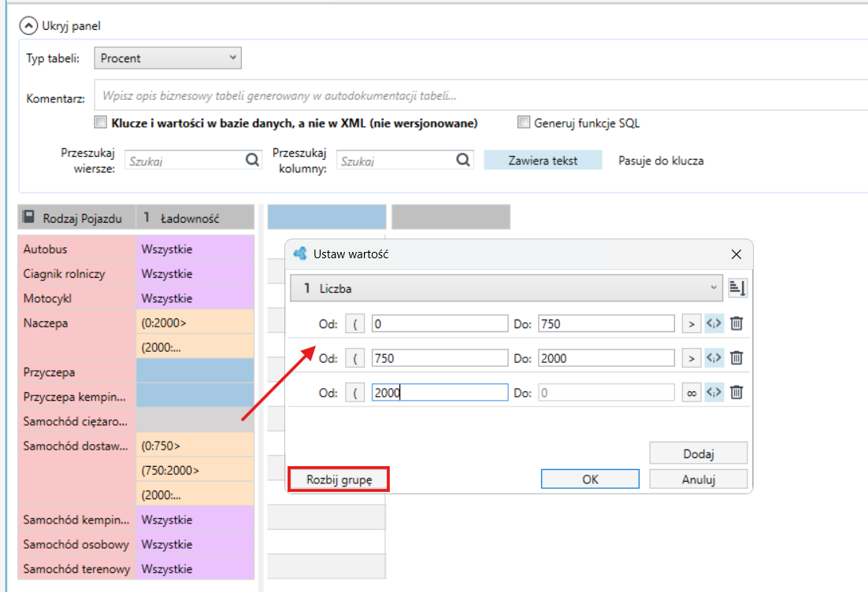The width and height of the screenshot is (868, 592).
Task: Click the Do field containing 2000
Action: point(606,358)
